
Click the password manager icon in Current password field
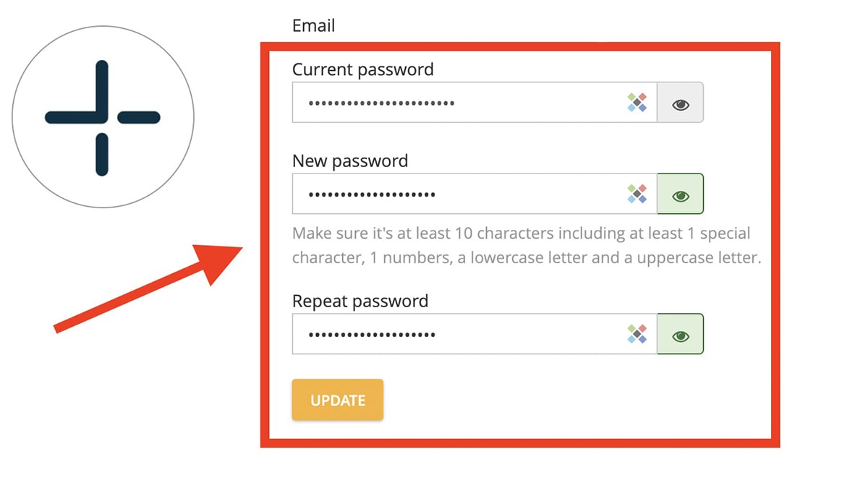click(637, 102)
